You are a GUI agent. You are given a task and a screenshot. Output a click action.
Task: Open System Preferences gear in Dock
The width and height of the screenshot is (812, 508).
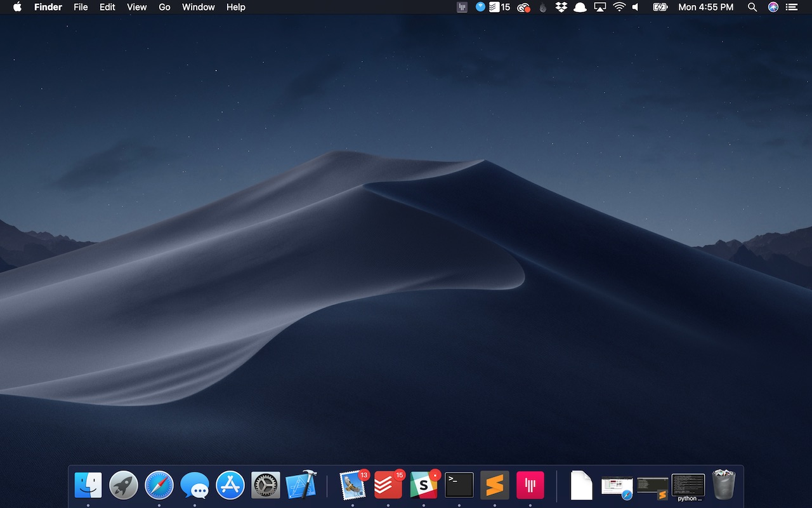[x=266, y=485]
